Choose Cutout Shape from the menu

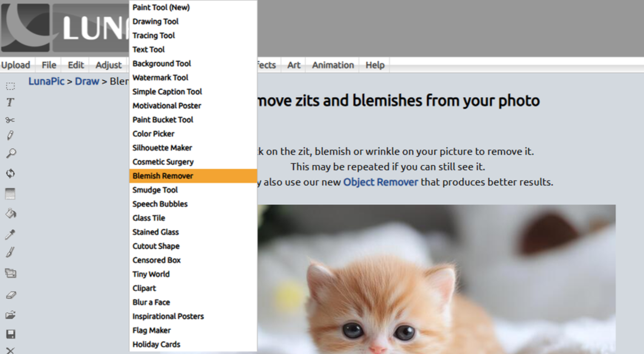point(193,246)
